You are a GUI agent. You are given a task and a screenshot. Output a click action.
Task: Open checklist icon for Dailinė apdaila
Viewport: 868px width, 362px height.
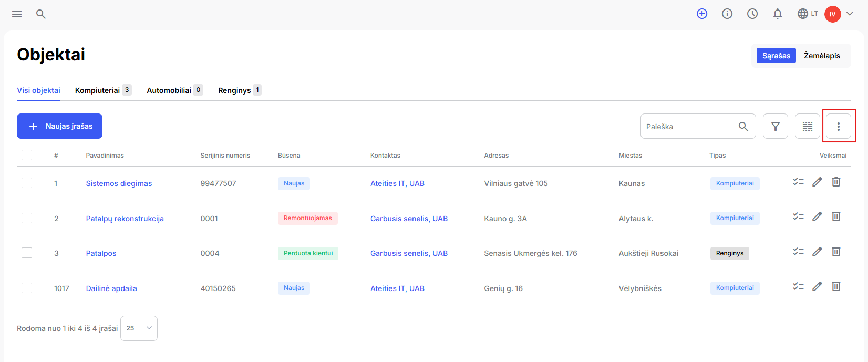798,286
